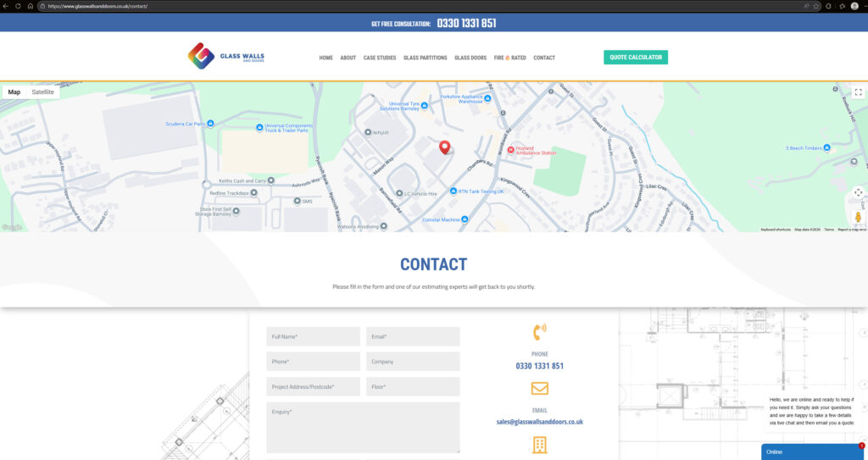Go to the Fire Rated page
868x460 pixels.
tap(509, 58)
